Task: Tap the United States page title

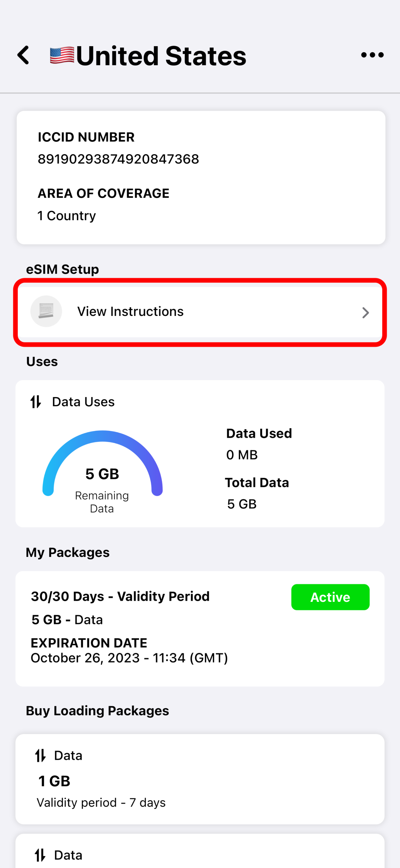Action: click(x=161, y=56)
